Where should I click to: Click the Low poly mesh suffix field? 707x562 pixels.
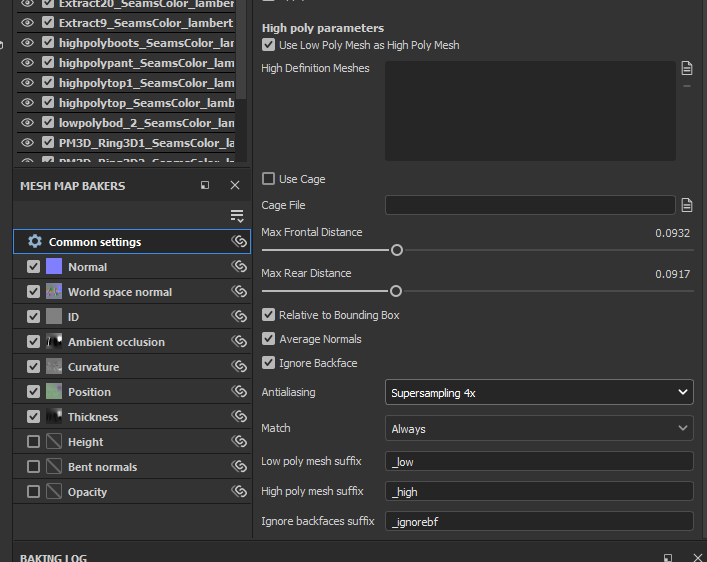point(539,461)
